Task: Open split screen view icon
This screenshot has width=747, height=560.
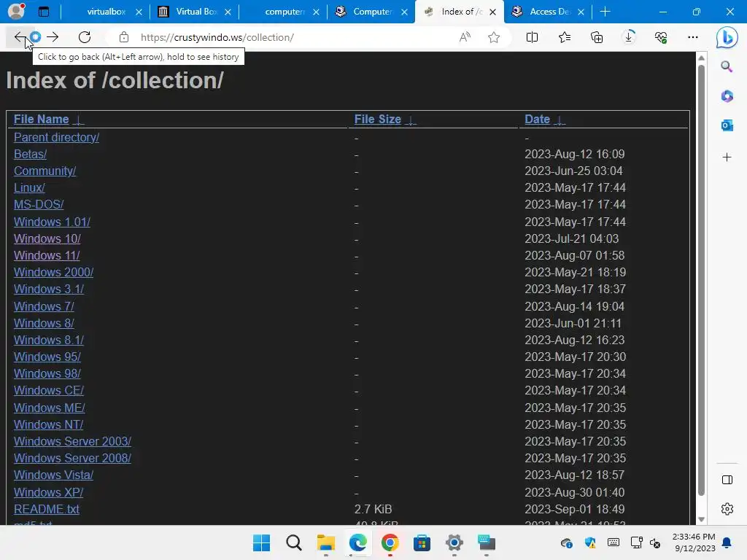Action: [x=532, y=37]
